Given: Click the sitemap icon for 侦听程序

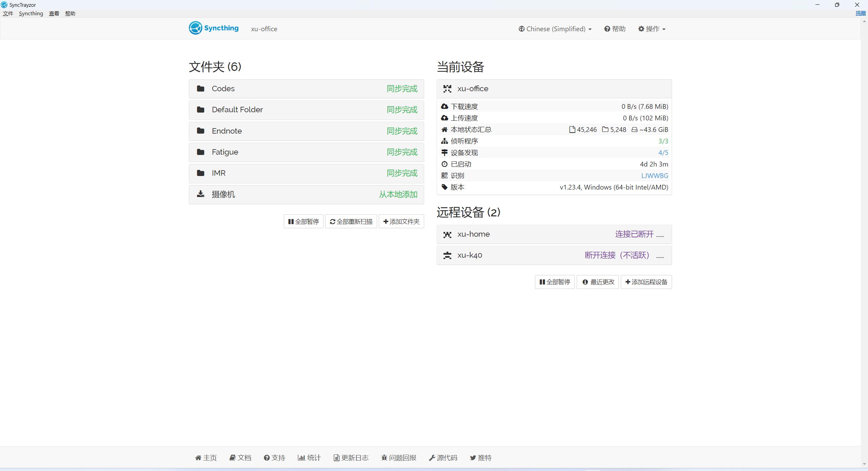Looking at the screenshot, I should click(x=445, y=141).
